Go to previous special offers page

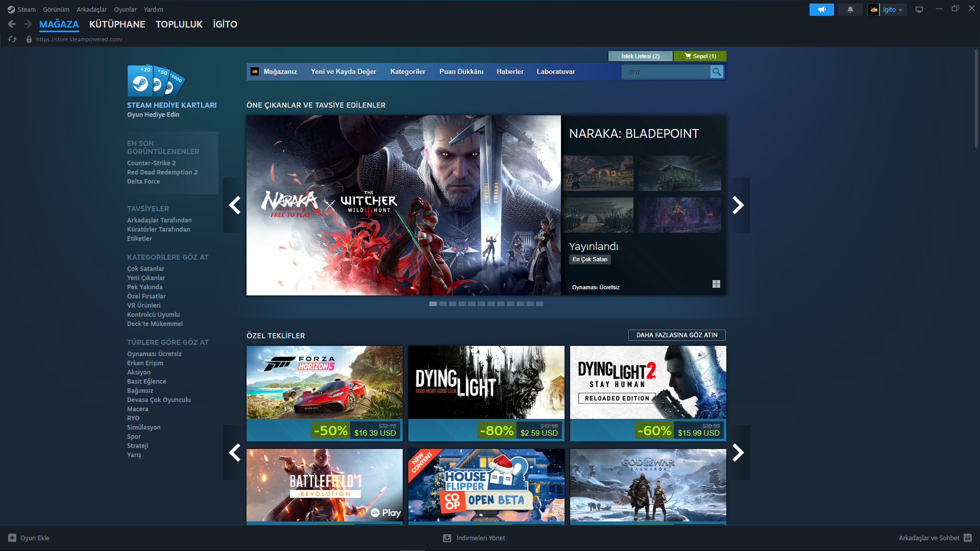(234, 452)
